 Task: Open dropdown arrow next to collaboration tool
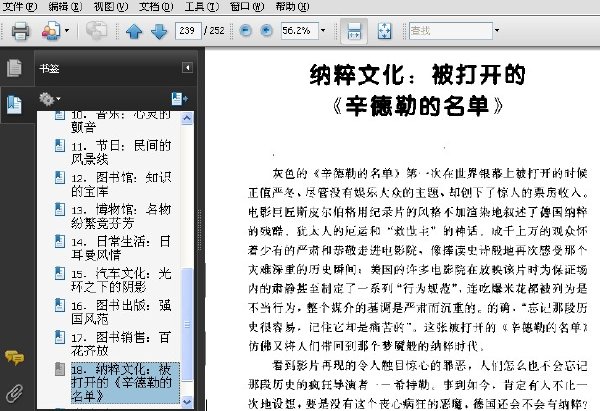click(67, 31)
